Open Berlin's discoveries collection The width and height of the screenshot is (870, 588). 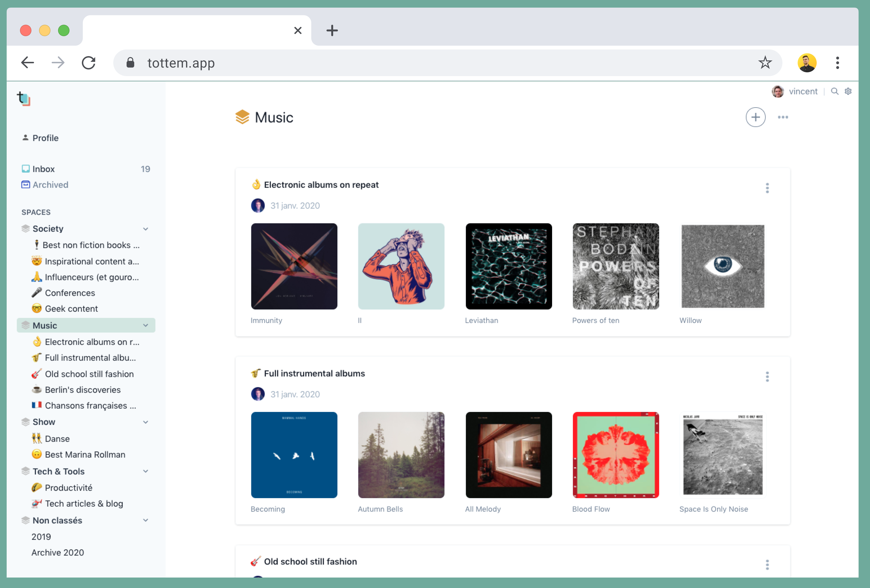click(x=82, y=390)
